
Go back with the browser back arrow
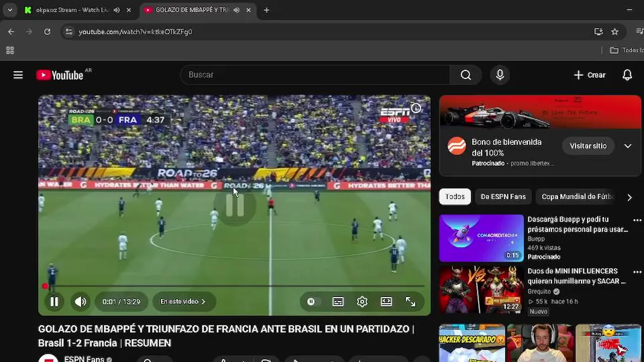click(x=11, y=32)
